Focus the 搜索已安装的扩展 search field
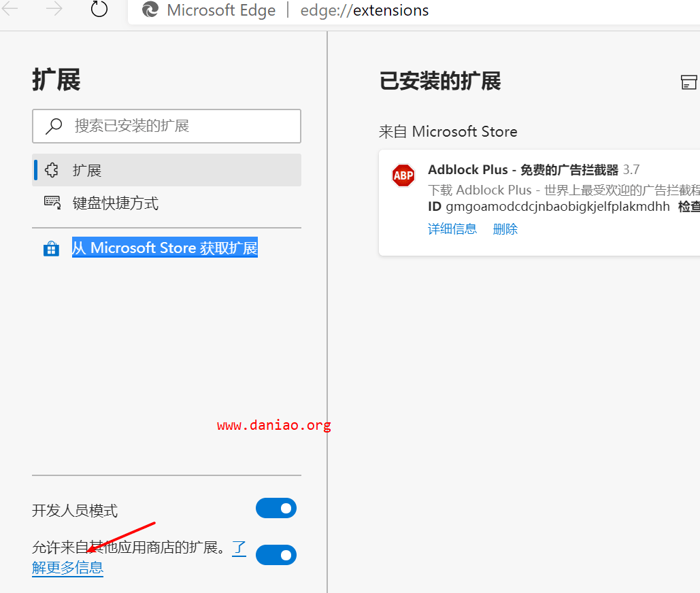 [167, 126]
